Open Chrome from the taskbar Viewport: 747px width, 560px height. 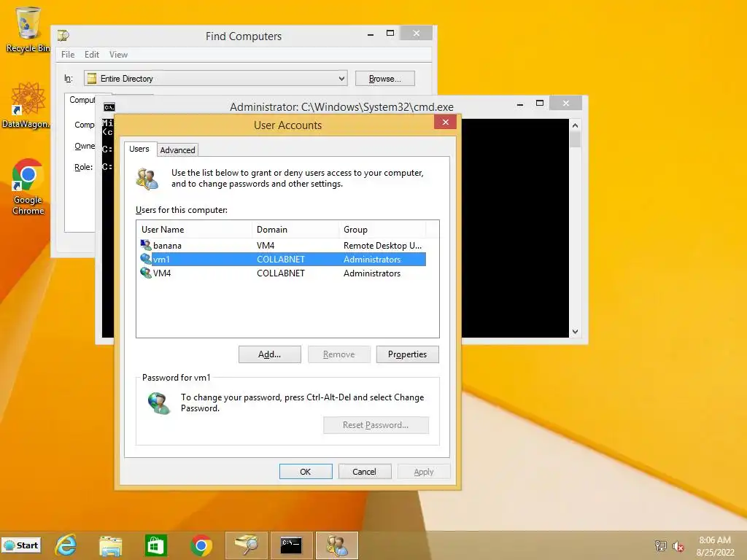point(201,545)
